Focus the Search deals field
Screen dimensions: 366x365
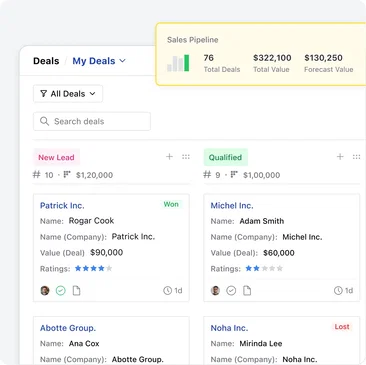coord(92,121)
